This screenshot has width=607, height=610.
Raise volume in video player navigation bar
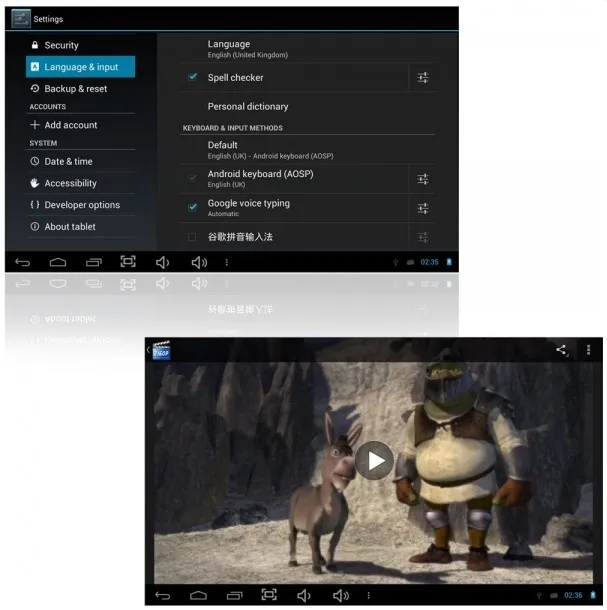341,596
